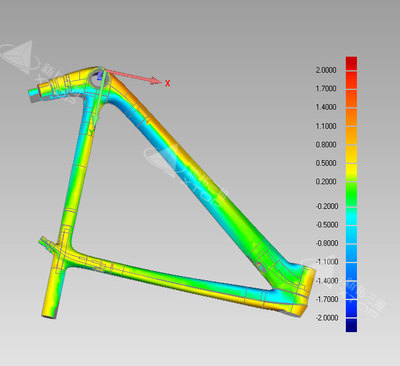The height and width of the screenshot is (366, 400).
Task: Pick the orange 1.1000 legend band
Action: [x=351, y=117]
